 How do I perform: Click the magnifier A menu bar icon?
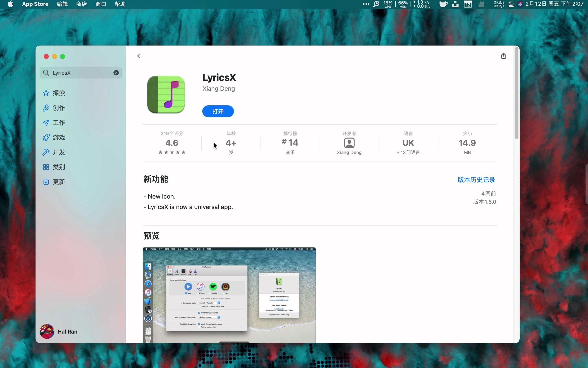pos(376,4)
